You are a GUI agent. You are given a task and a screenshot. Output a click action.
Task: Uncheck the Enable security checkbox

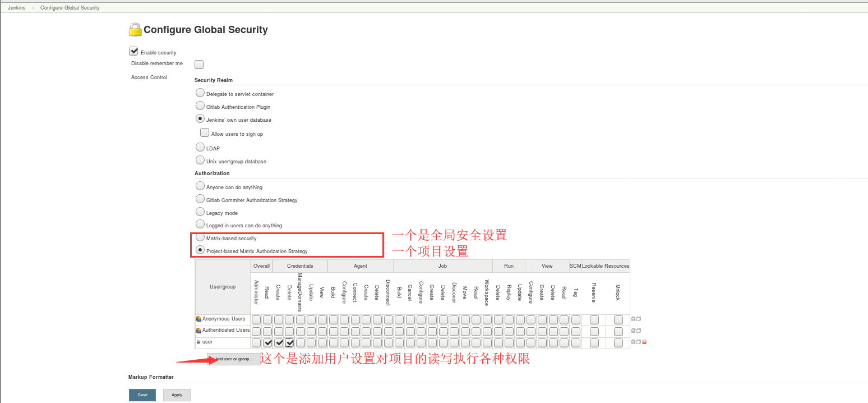pos(133,51)
